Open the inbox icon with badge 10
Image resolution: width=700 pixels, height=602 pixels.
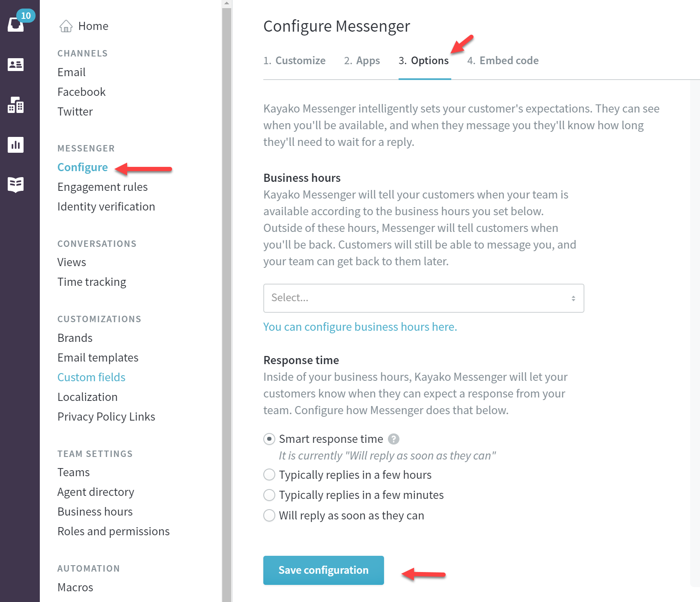click(16, 24)
